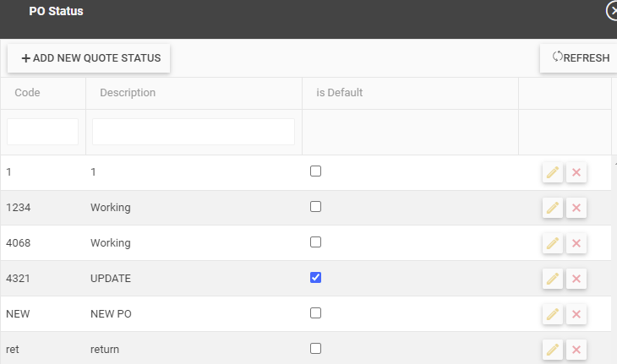Viewport: 617px width, 364px height.
Task: Close the PO Status dialog
Action: click(x=611, y=11)
